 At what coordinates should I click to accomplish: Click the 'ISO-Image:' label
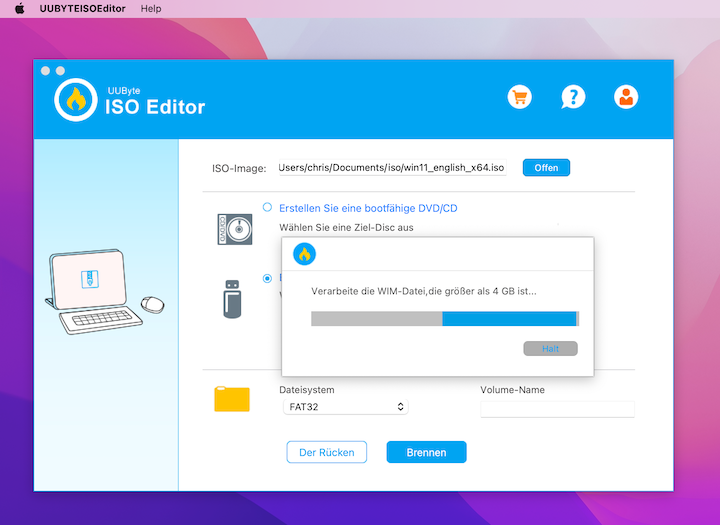pos(239,169)
